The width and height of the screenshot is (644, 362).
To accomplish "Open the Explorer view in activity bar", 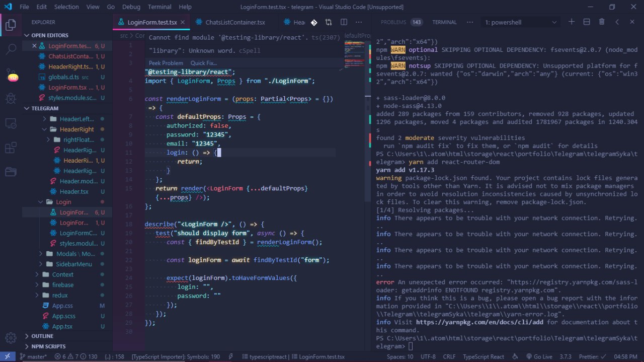I will pos(11,24).
